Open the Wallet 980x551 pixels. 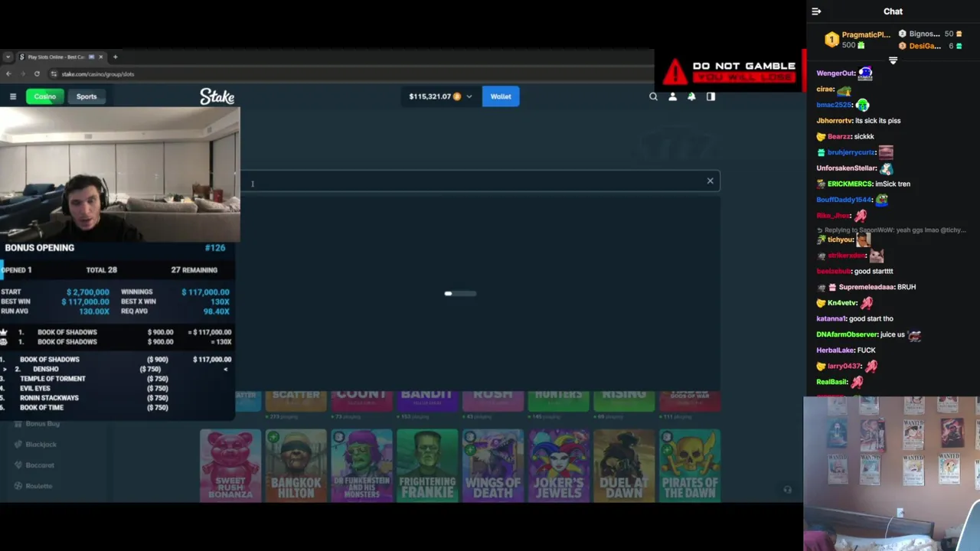(501, 96)
